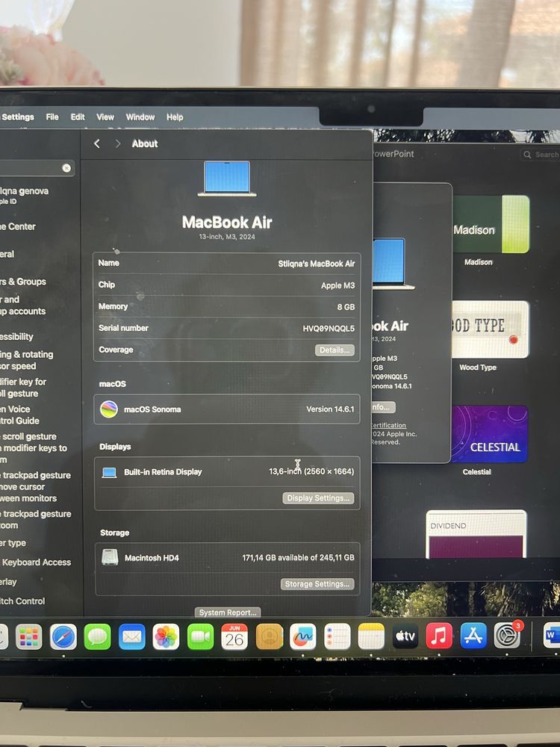Click the name Stliqna's MacBook Air
Image resolution: width=560 pixels, height=747 pixels.
tap(317, 264)
